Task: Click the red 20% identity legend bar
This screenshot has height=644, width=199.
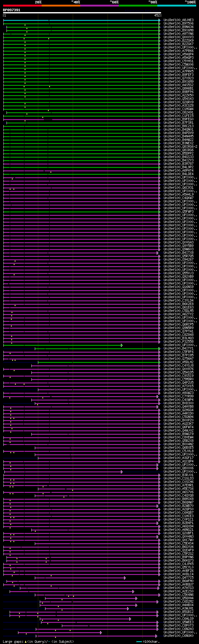Action: click(x=22, y=5)
